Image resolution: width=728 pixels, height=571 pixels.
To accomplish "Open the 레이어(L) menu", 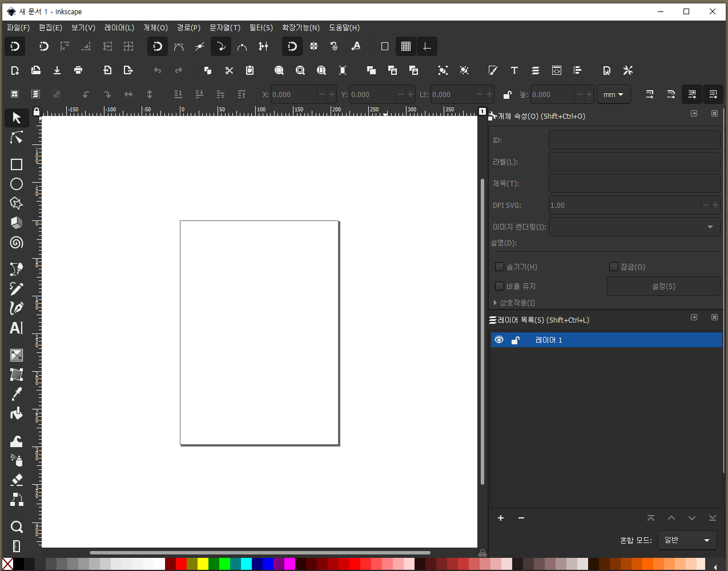I will pos(119,27).
